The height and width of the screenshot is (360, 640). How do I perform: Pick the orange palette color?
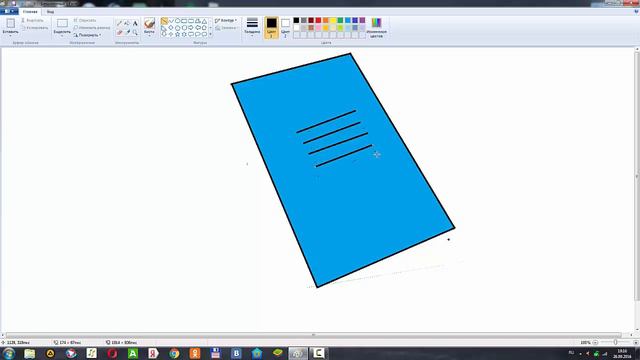click(x=326, y=20)
